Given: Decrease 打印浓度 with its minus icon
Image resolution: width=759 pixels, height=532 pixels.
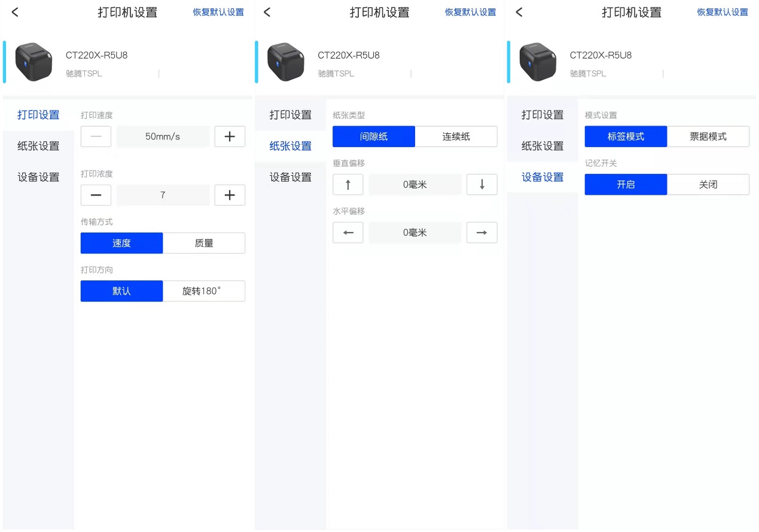Looking at the screenshot, I should click(96, 195).
